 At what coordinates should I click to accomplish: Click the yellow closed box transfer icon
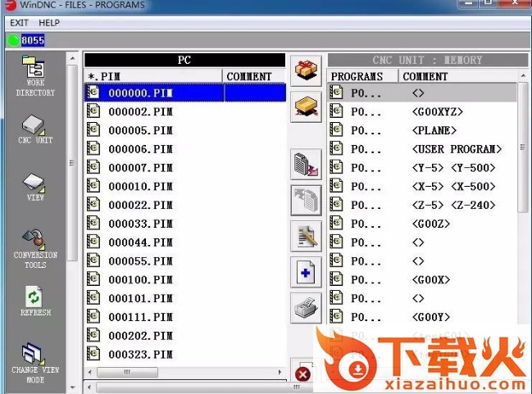click(x=306, y=108)
